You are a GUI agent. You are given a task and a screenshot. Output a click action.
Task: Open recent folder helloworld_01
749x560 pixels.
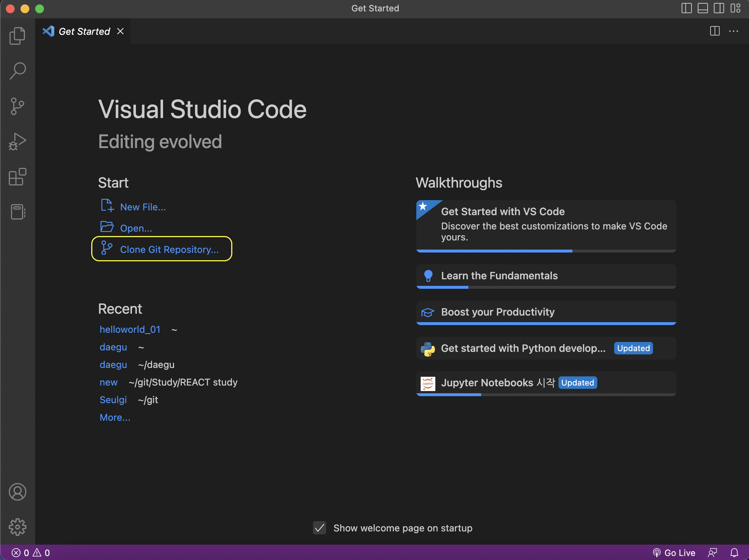(x=130, y=329)
